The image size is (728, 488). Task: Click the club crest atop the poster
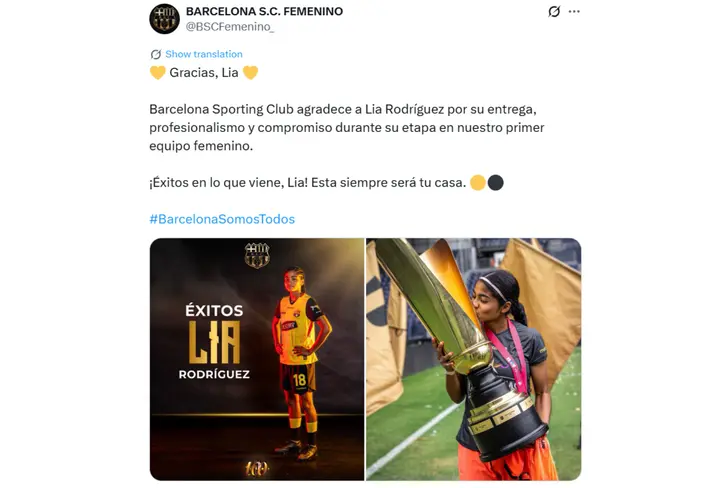[x=257, y=255]
